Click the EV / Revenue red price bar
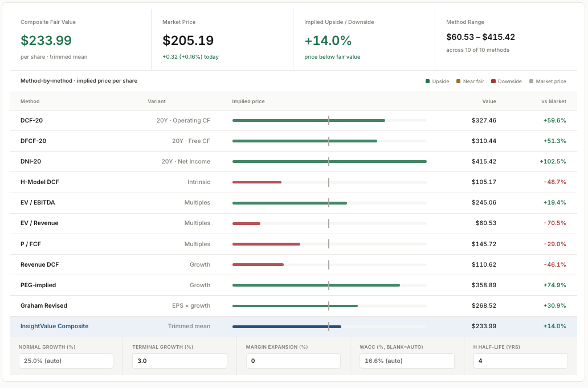This screenshot has height=388, width=588. [246, 223]
